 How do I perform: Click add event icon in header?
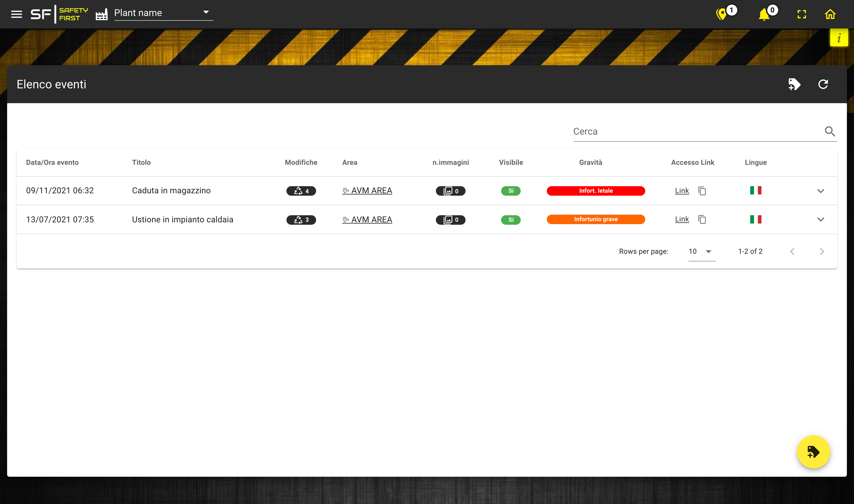pyautogui.click(x=794, y=84)
